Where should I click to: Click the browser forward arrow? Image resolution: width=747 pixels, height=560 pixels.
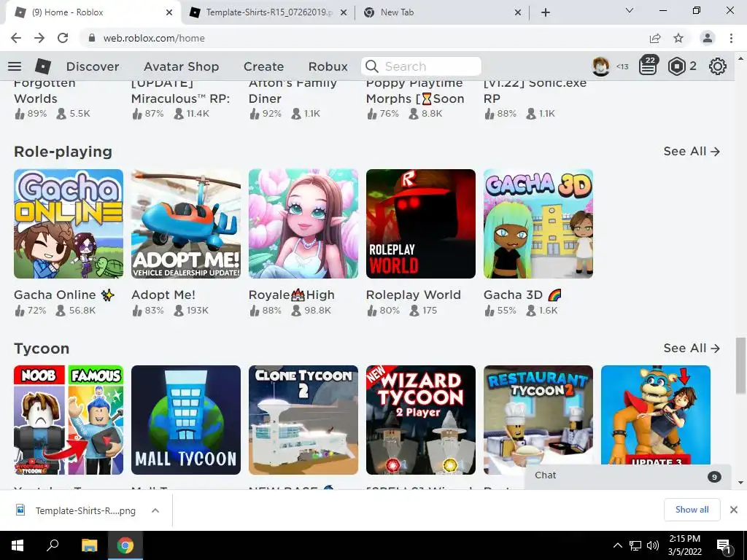click(39, 38)
